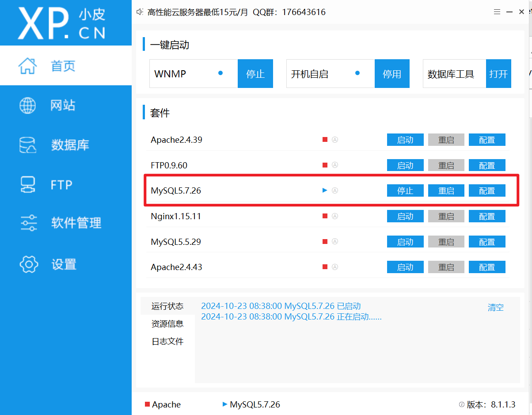
Task: Click the WNMP suite selector box
Action: [x=194, y=74]
